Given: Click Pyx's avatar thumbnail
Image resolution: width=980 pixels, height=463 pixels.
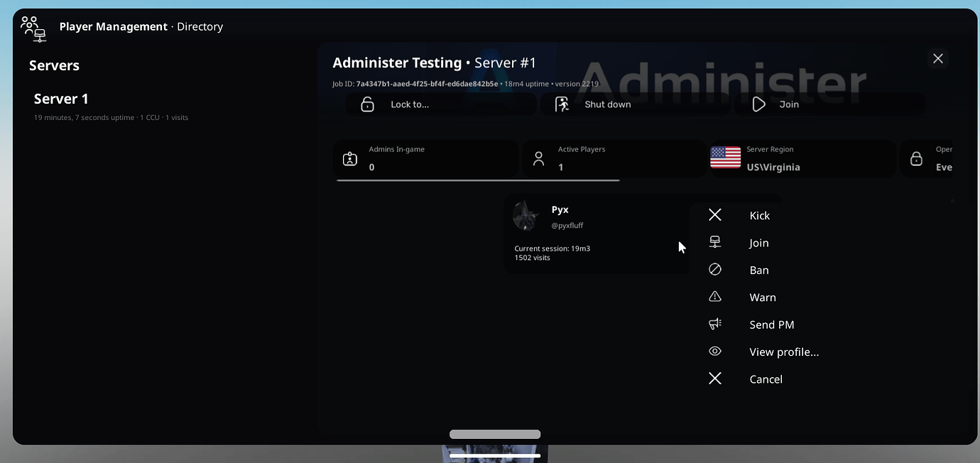Looking at the screenshot, I should (526, 216).
